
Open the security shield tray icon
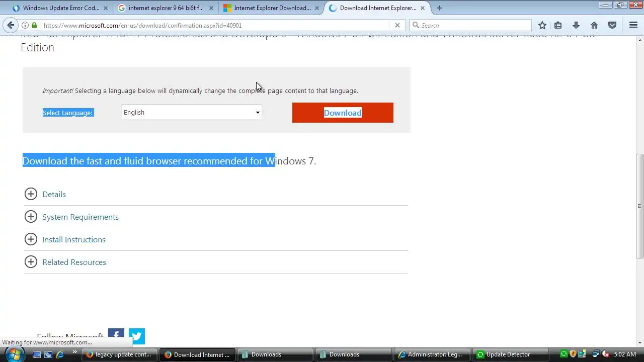[x=574, y=354]
